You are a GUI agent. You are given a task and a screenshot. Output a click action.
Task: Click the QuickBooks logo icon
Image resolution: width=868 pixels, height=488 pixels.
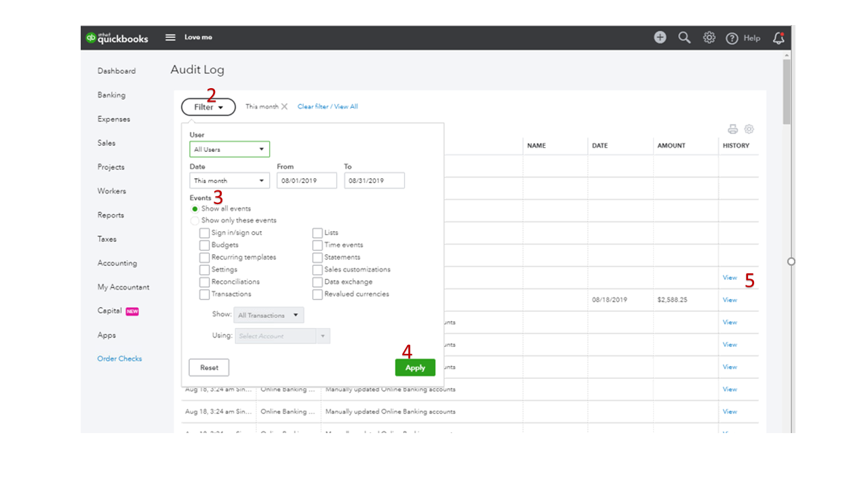pyautogui.click(x=91, y=38)
